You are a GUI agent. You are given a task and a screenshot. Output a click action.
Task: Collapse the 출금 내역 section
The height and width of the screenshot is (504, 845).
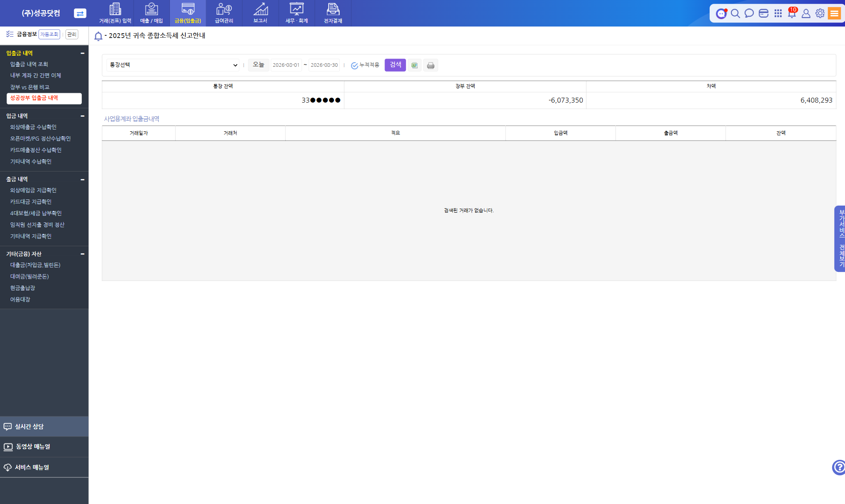click(x=82, y=179)
